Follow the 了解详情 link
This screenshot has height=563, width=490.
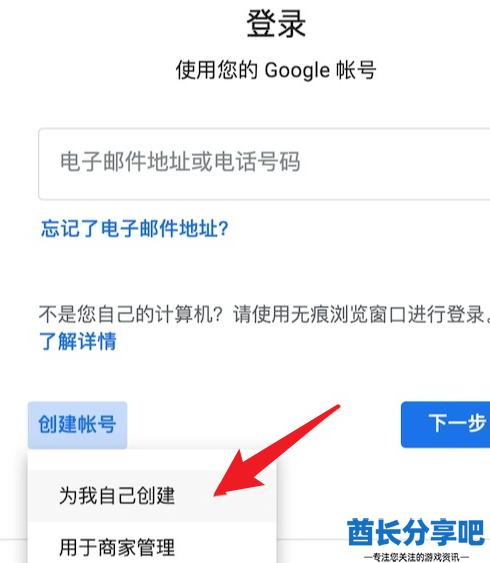coord(78,341)
